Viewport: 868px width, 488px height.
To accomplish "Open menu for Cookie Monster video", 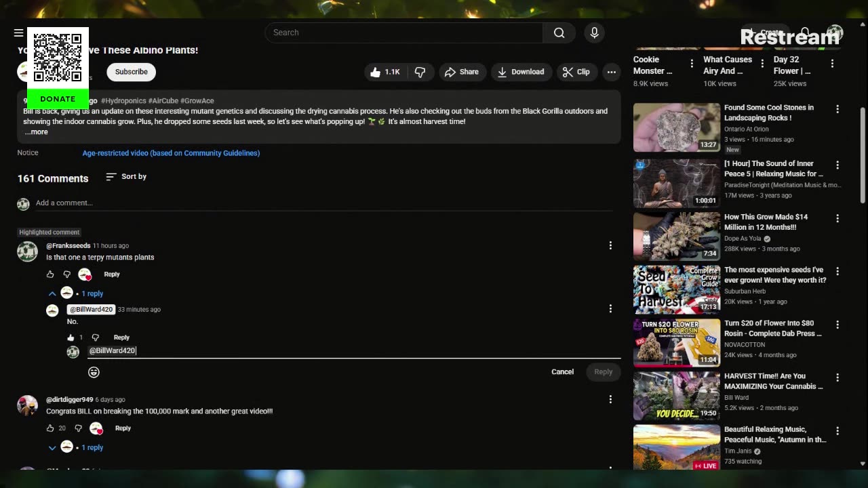I will tap(692, 64).
